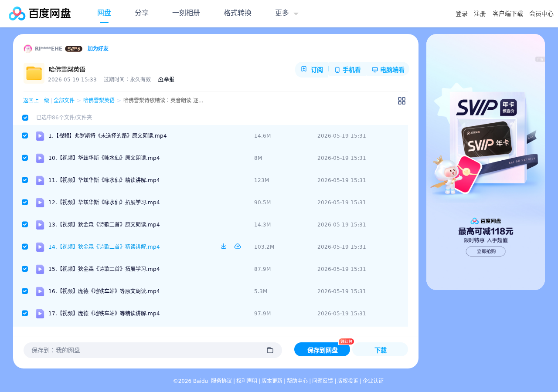This screenshot has width=558, height=392.
Task: Click 版本更新 footer link
Action: (272, 381)
